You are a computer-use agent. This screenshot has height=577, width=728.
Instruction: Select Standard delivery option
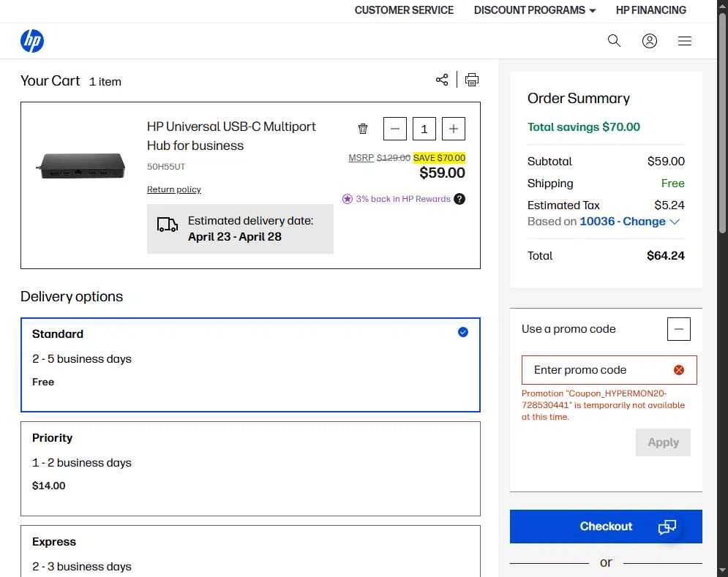pos(250,365)
